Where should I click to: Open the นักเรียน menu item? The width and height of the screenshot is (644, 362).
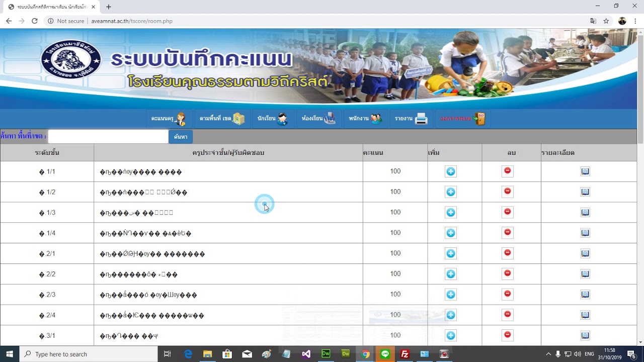coord(273,119)
